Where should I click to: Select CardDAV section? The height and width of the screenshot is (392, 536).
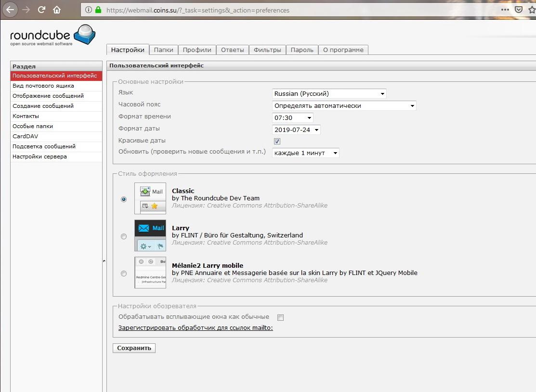(56, 136)
